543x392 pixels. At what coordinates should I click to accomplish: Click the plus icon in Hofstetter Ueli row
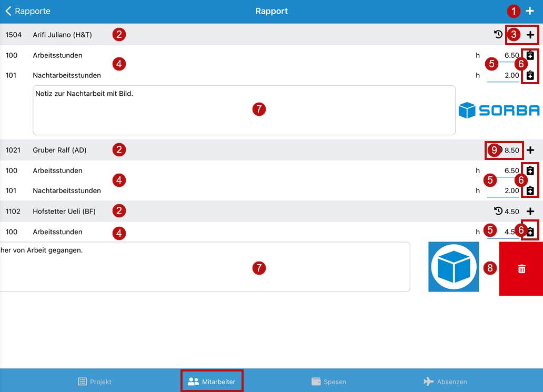pyautogui.click(x=530, y=211)
